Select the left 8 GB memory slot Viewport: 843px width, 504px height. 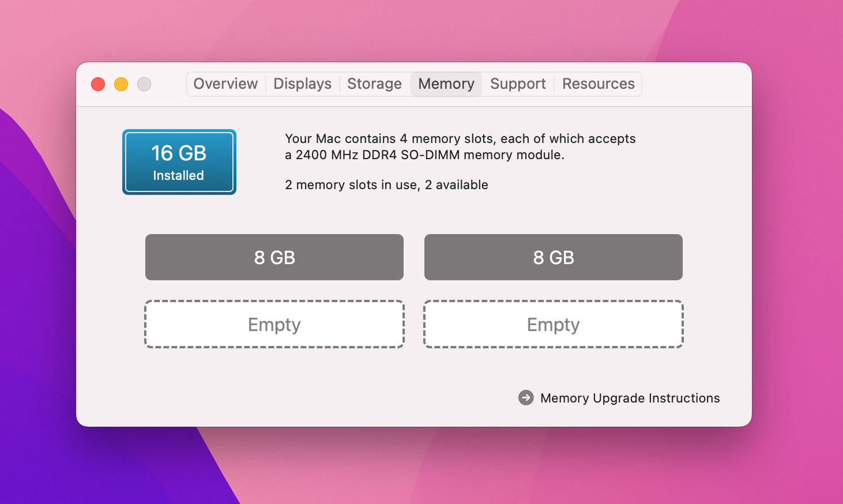click(x=274, y=257)
